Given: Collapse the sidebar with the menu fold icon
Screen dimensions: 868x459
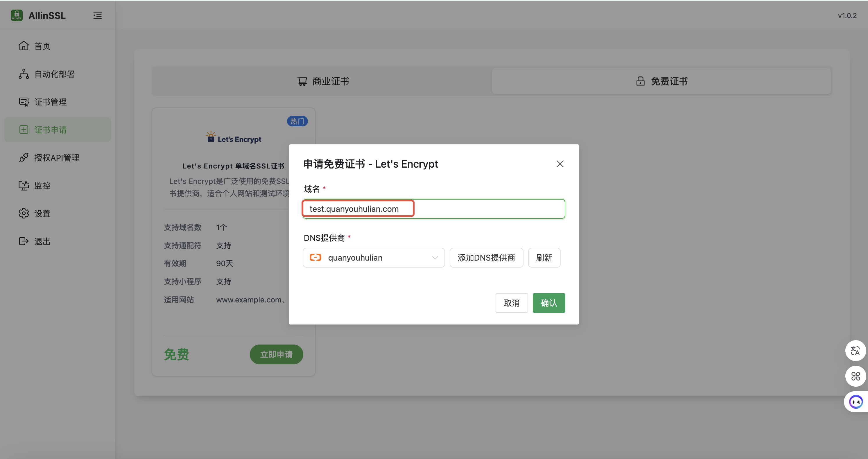Looking at the screenshot, I should pos(97,15).
